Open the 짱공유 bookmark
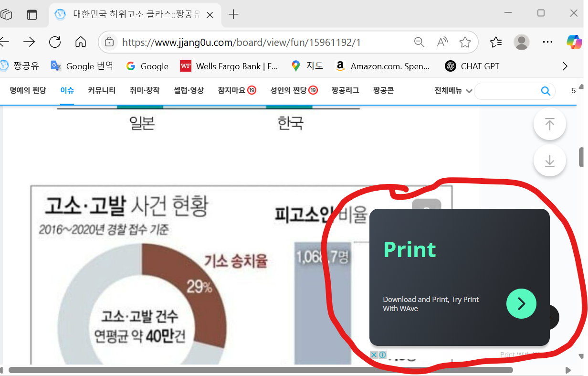The width and height of the screenshot is (588, 376). point(20,66)
